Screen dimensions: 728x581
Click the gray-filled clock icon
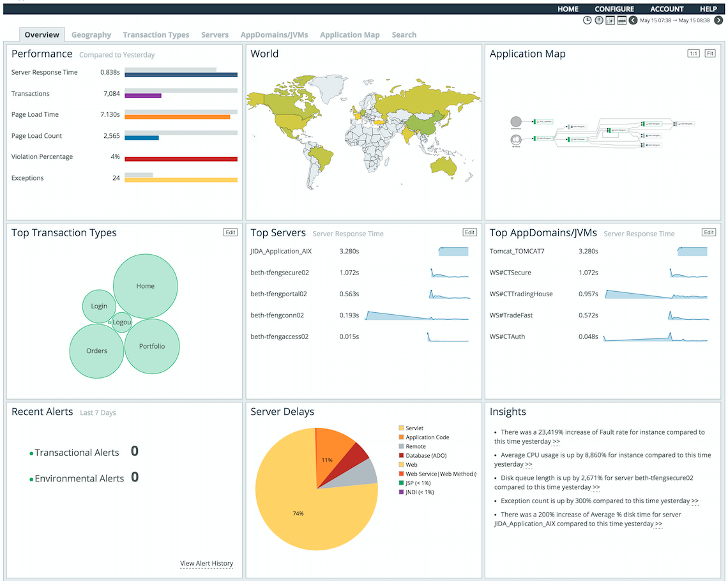[x=599, y=20]
